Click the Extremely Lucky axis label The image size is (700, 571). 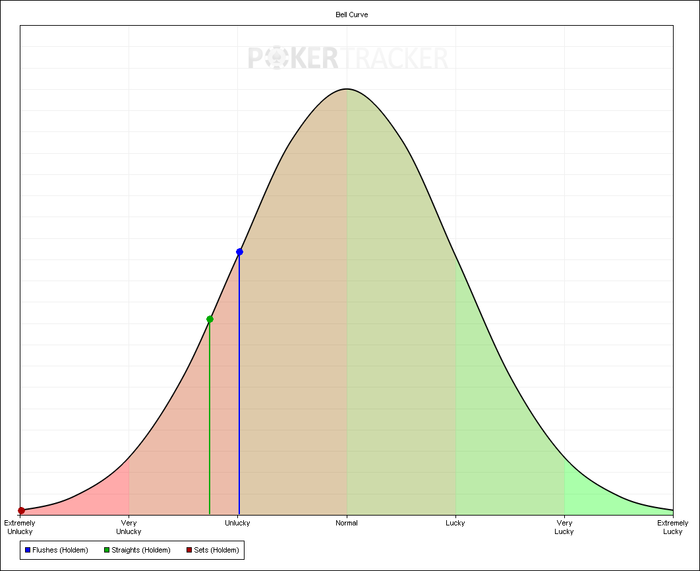[673, 527]
